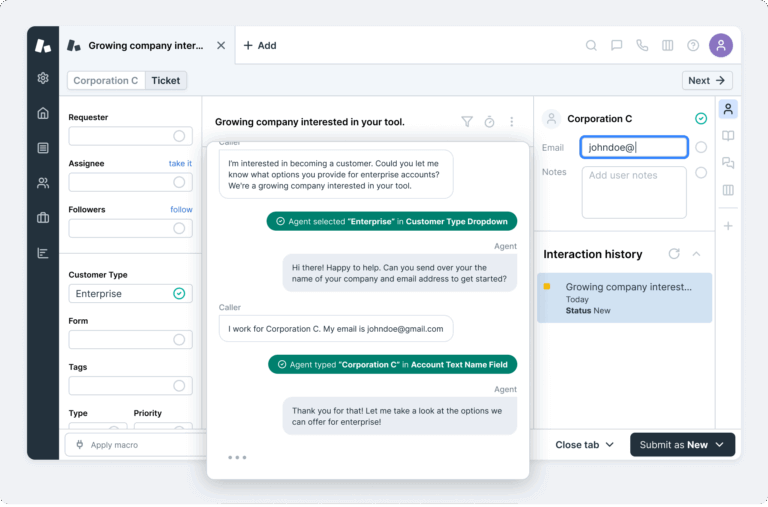Click the filter funnel icon on ticket
768x507 pixels.
click(x=467, y=122)
